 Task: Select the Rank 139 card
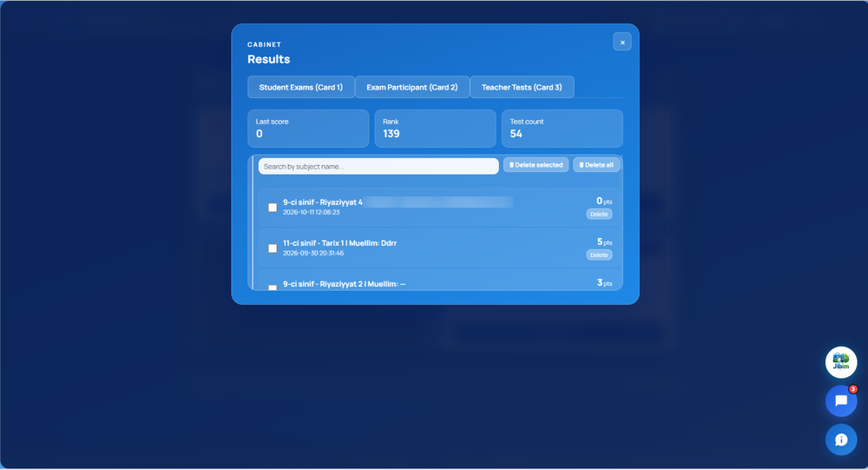(x=435, y=129)
